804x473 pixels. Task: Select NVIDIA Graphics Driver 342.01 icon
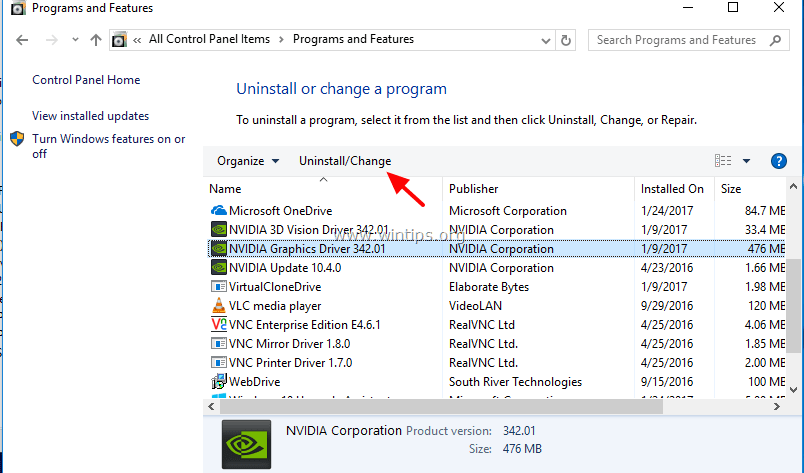(x=219, y=248)
